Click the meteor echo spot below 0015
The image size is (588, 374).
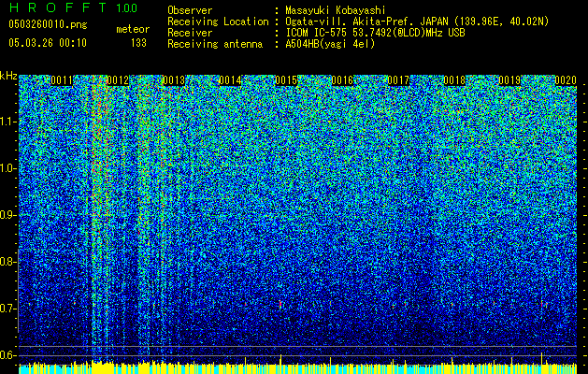click(280, 305)
